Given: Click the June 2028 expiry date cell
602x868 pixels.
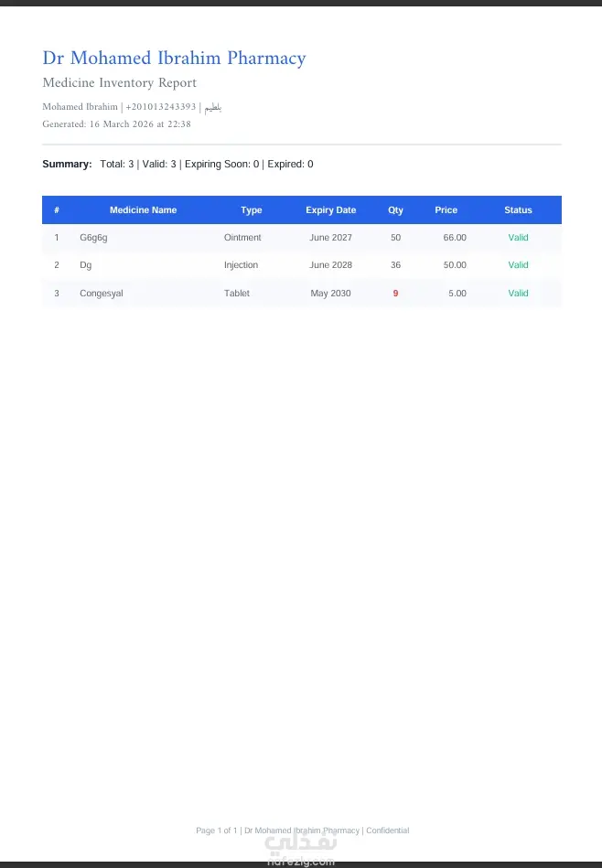Looking at the screenshot, I should click(330, 265).
